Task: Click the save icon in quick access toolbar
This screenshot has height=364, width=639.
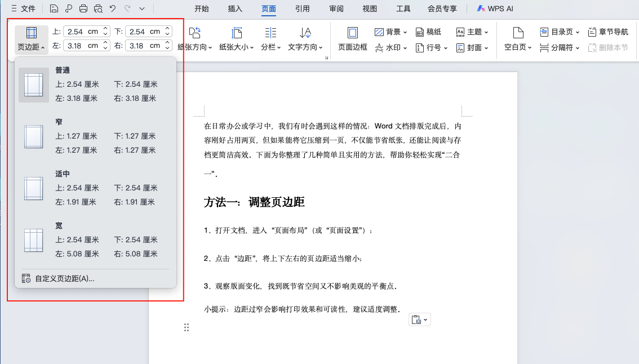Action: click(x=54, y=8)
